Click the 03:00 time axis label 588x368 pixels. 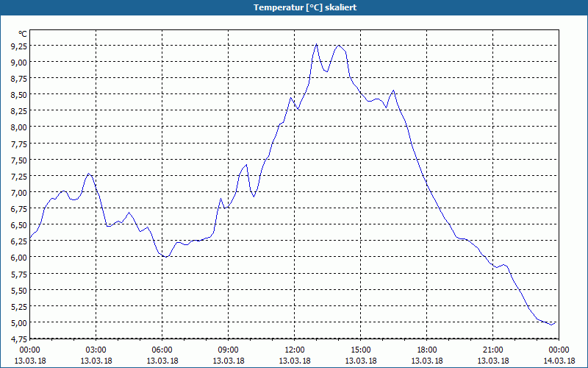pyautogui.click(x=96, y=350)
